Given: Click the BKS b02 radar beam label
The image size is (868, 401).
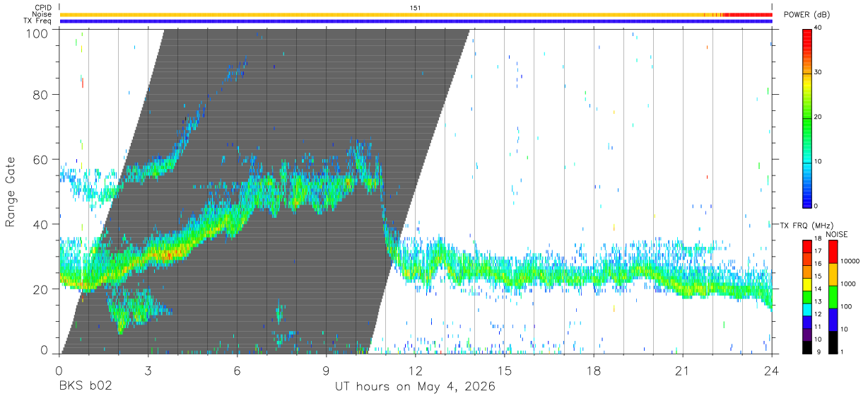Looking at the screenshot, I should coord(85,387).
